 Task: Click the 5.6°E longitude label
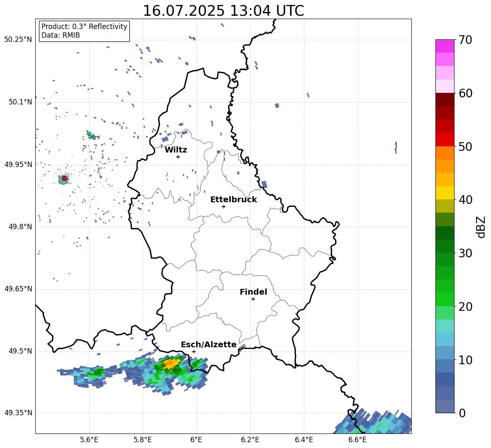[89, 440]
